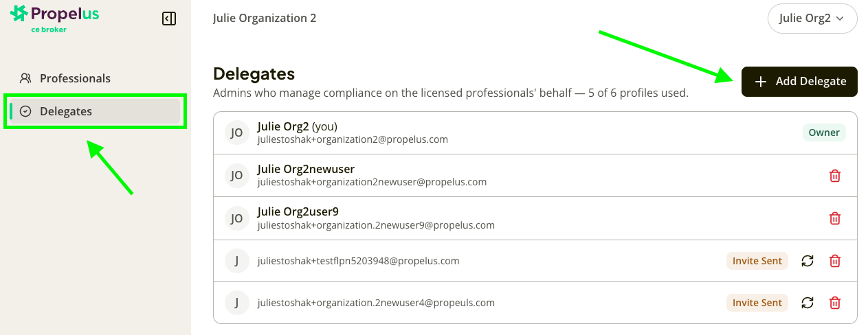868x335 pixels.
Task: Click Julie Org2newuser's JO avatar
Action: [x=236, y=176]
